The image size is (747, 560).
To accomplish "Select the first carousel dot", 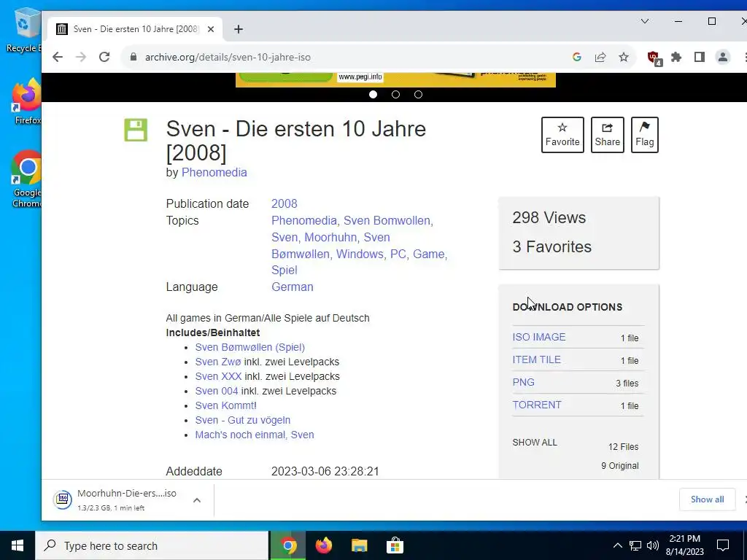I will click(x=373, y=94).
